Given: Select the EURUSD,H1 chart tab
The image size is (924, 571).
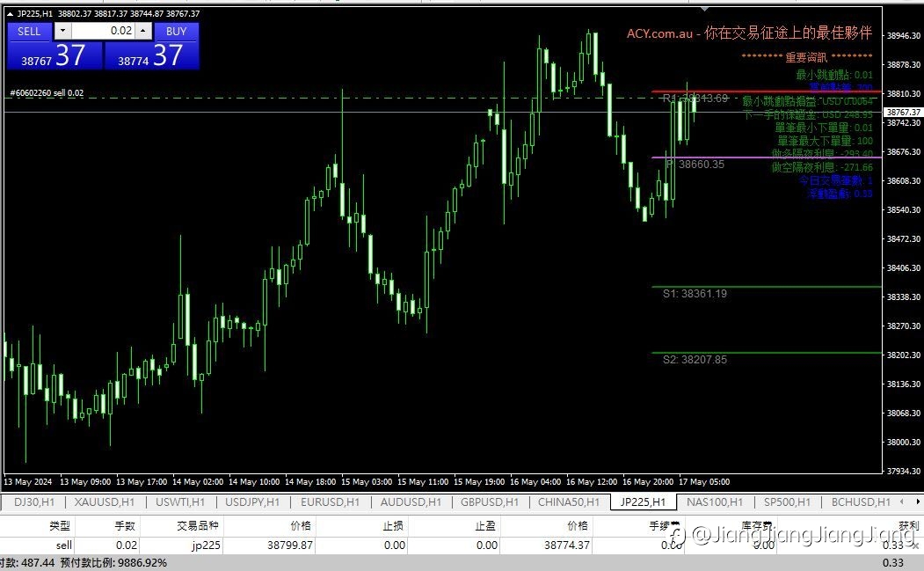Looking at the screenshot, I should click(330, 502).
